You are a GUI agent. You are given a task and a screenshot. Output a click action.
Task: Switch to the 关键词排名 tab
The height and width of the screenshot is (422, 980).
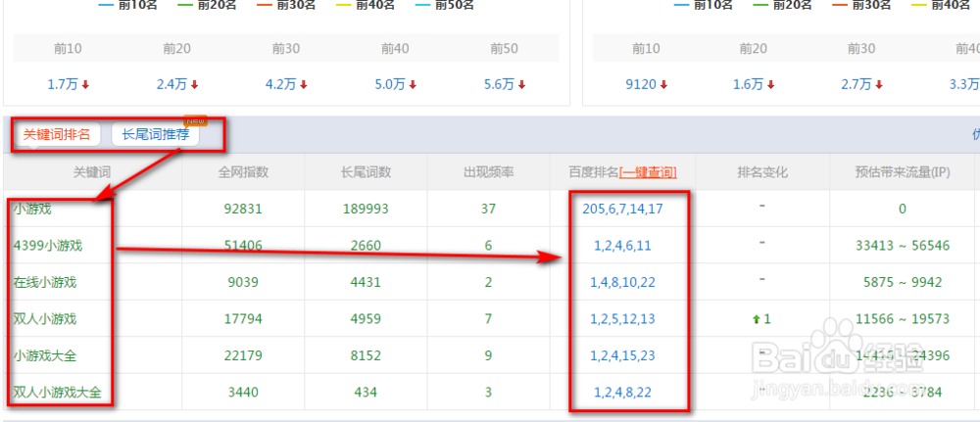(x=57, y=134)
